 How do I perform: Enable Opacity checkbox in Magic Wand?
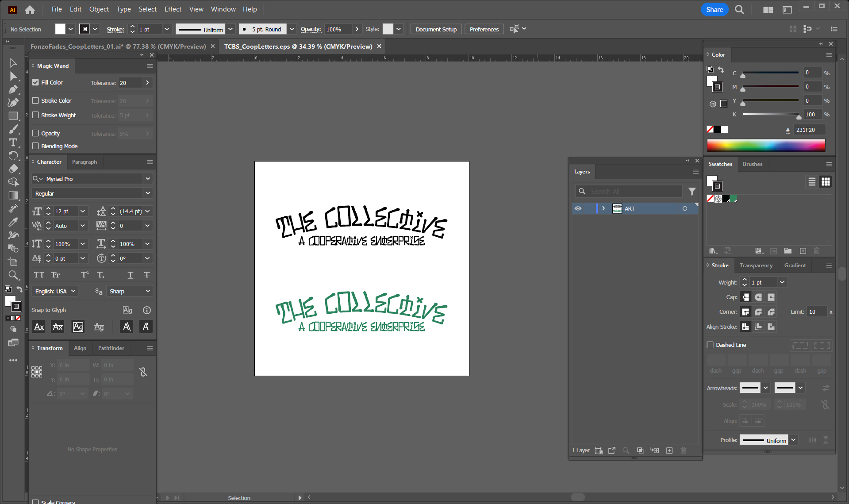36,133
